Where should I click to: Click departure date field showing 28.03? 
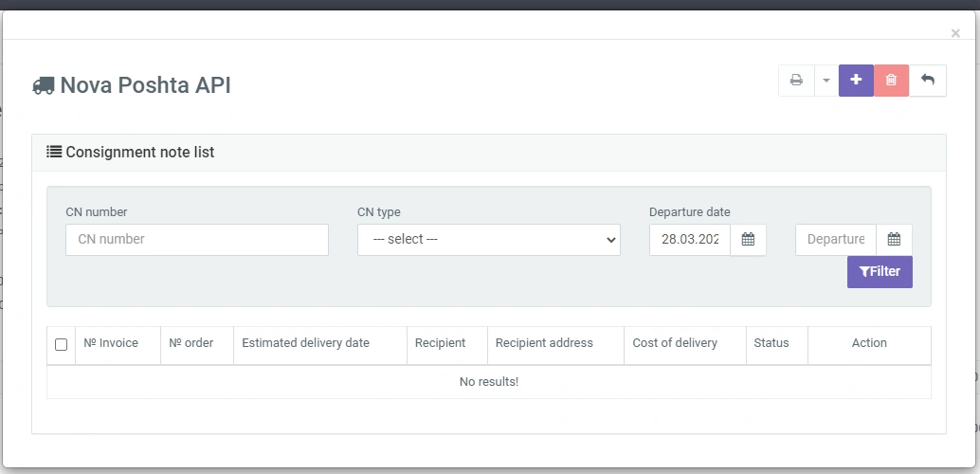(690, 240)
